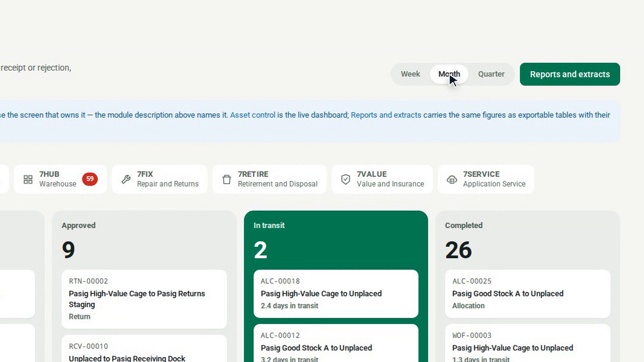Click the green Reports and extracts button
Screen dimensions: 644x362
[x=570, y=74]
